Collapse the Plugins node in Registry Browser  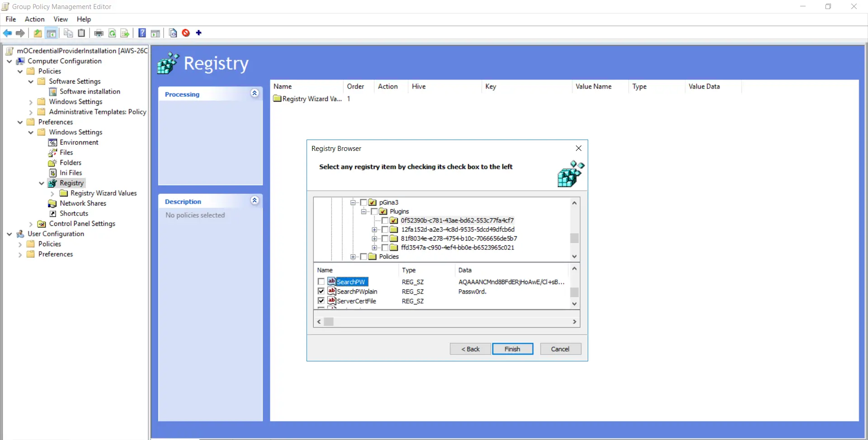tap(363, 211)
